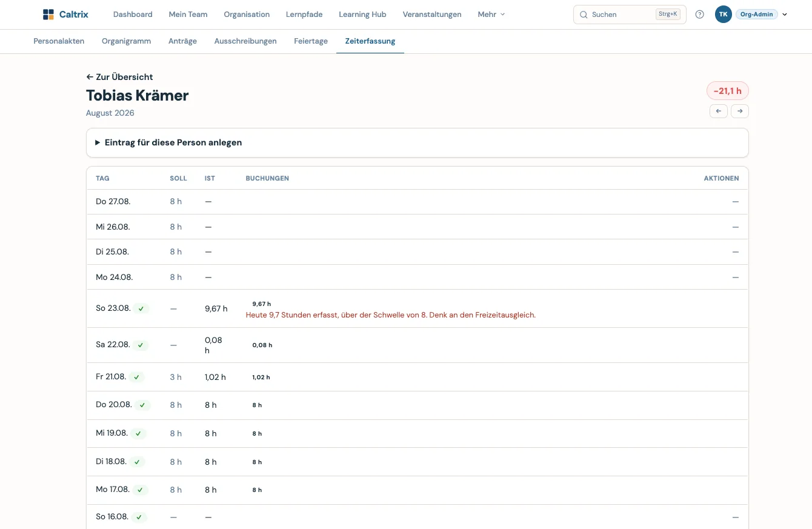812x529 pixels.
Task: Click the Strg+K shortcut hint
Action: coord(668,14)
